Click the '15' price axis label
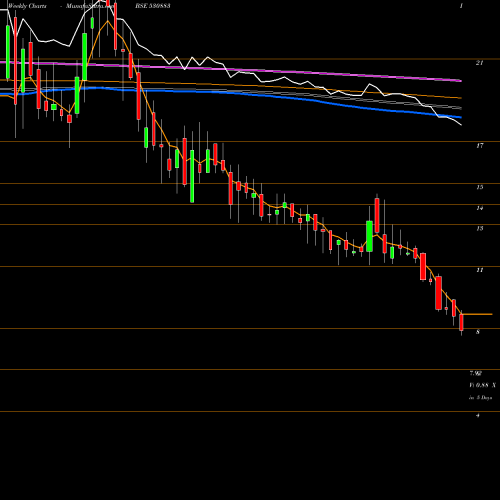Viewport: 500px width, 500px height. (x=480, y=187)
